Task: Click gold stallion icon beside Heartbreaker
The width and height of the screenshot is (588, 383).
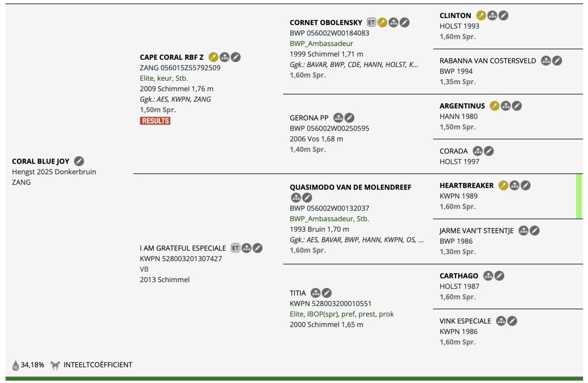Action: 503,186
